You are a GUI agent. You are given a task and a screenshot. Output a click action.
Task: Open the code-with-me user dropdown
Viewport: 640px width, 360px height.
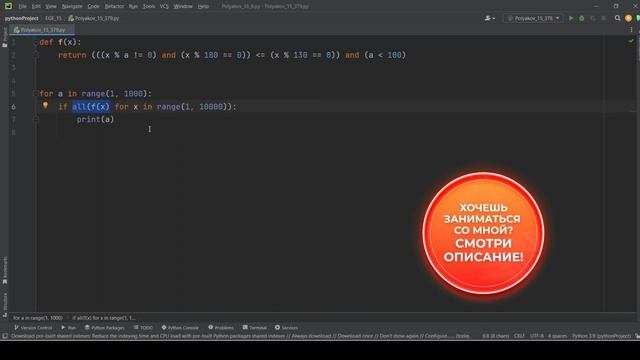pos(490,18)
